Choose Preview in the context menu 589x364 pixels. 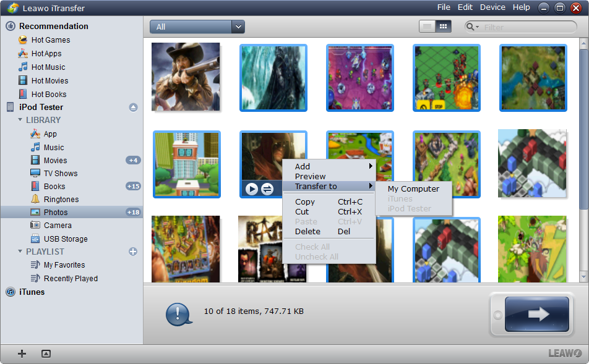click(329, 176)
